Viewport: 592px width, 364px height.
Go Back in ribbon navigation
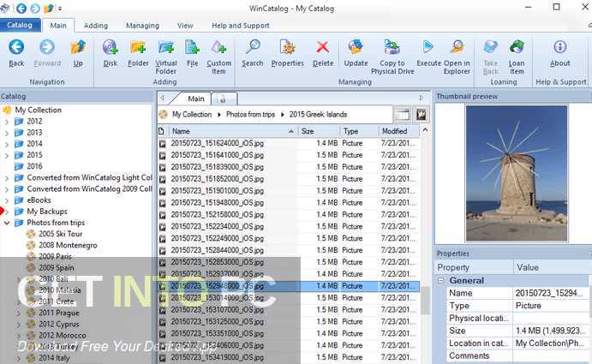16,53
